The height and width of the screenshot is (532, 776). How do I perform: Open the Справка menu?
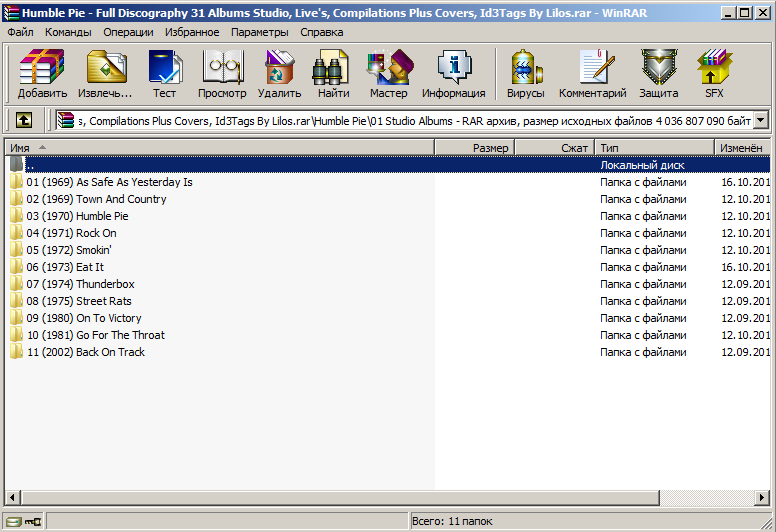pos(322,32)
